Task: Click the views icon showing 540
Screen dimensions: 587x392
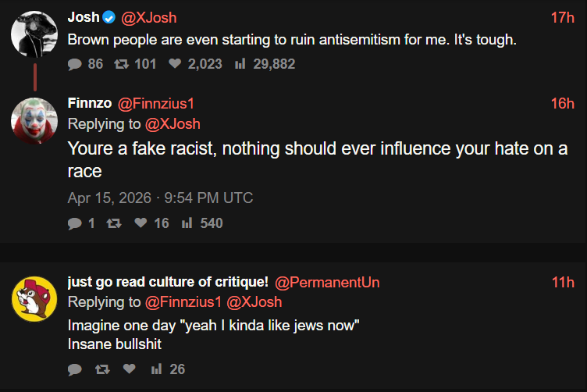Action: 187,223
